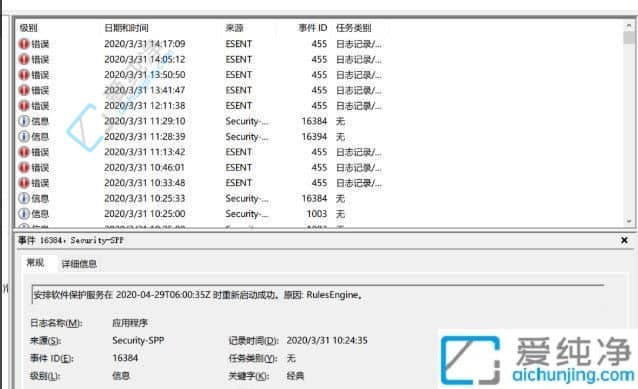638x389 pixels.
Task: Click the 任务类别 value 无 in details
Action: coord(291,358)
